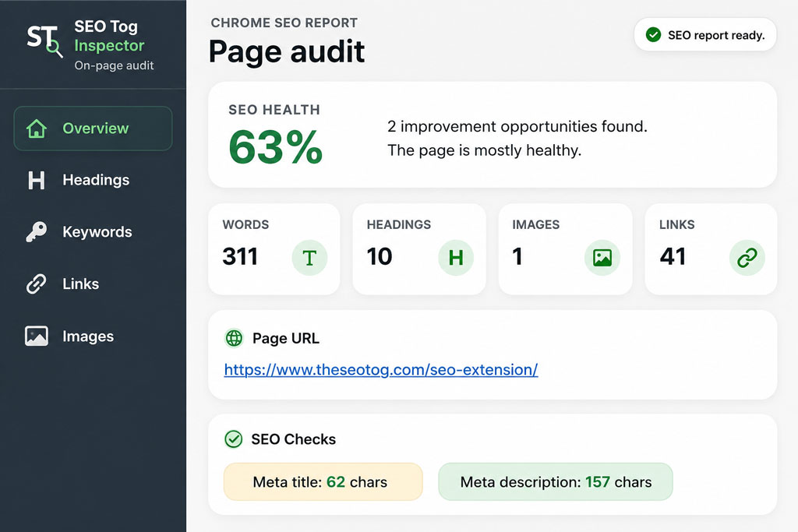
Task: Click the Overview home icon
Action: pos(37,129)
